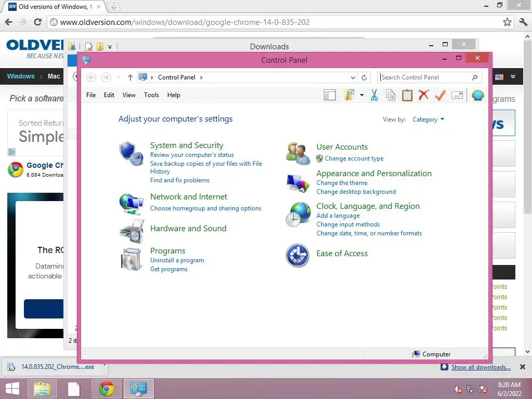532x399 pixels.
Task: Bookmark page with Chrome star icon
Action: pos(507,22)
